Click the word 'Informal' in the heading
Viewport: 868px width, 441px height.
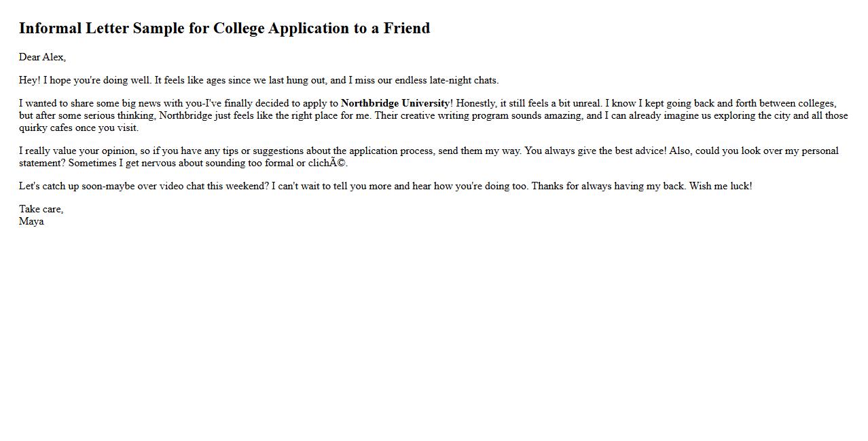pyautogui.click(x=50, y=28)
